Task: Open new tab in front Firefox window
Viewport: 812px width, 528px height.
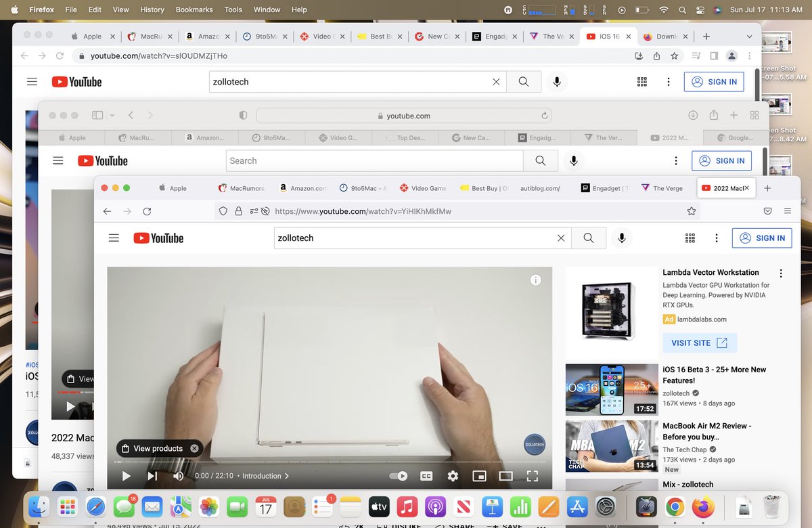Action: (767, 188)
